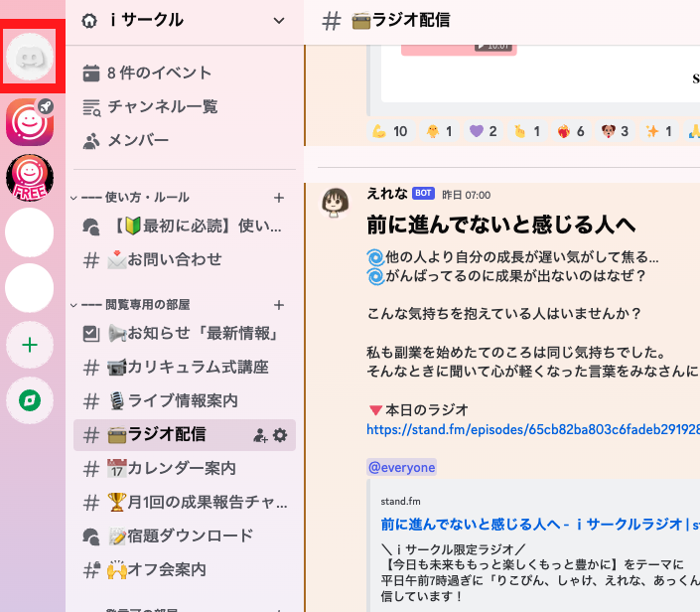
Task: Open ラジオ配信 channel settings gear
Action: tap(280, 435)
